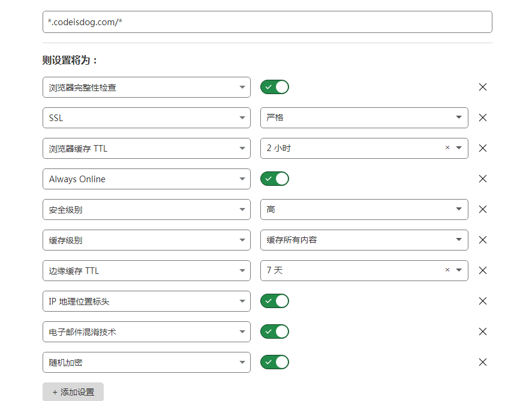Viewport: 532px width, 401px height.
Task: Remove the SSL setting row
Action: 482,117
